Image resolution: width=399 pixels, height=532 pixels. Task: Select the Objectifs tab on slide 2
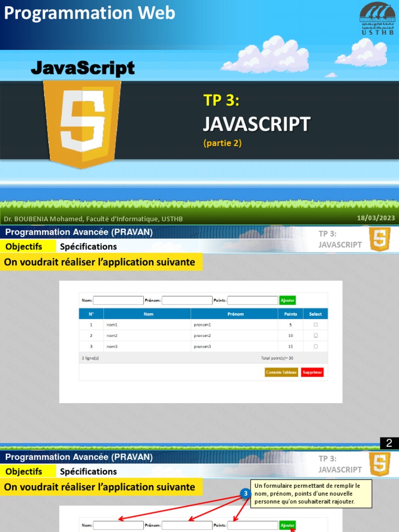point(28,246)
